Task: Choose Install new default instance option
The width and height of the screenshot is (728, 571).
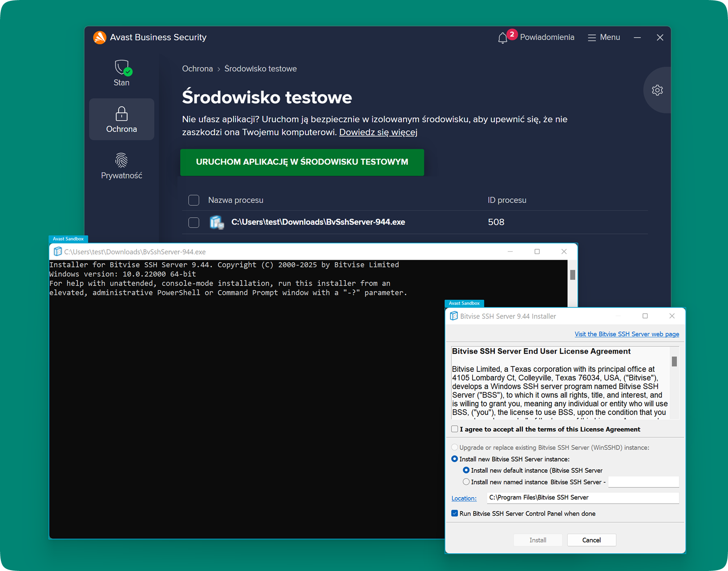Action: [466, 470]
